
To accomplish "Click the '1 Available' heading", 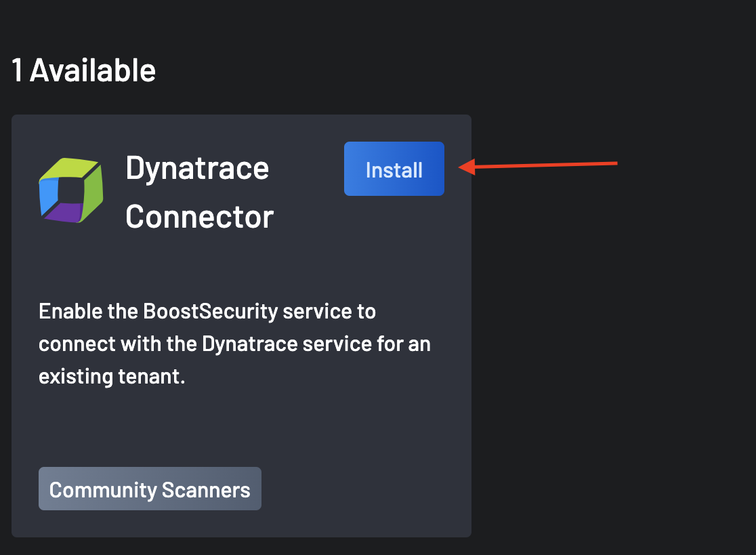I will (83, 70).
